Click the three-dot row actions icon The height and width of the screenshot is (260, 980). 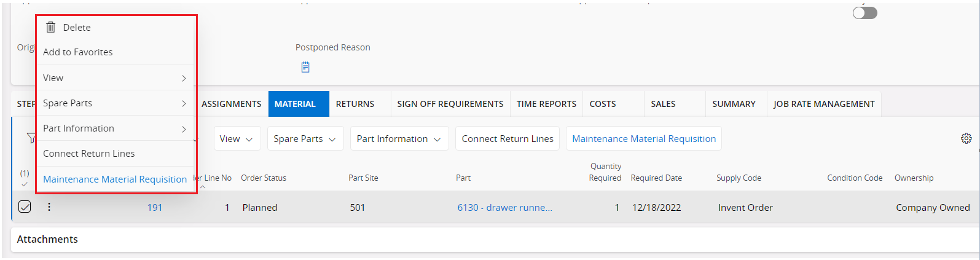[49, 207]
